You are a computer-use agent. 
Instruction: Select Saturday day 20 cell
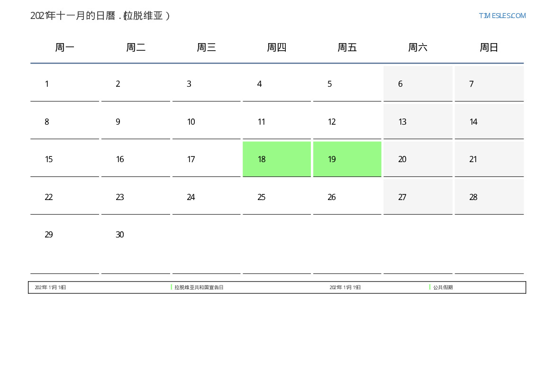click(418, 159)
